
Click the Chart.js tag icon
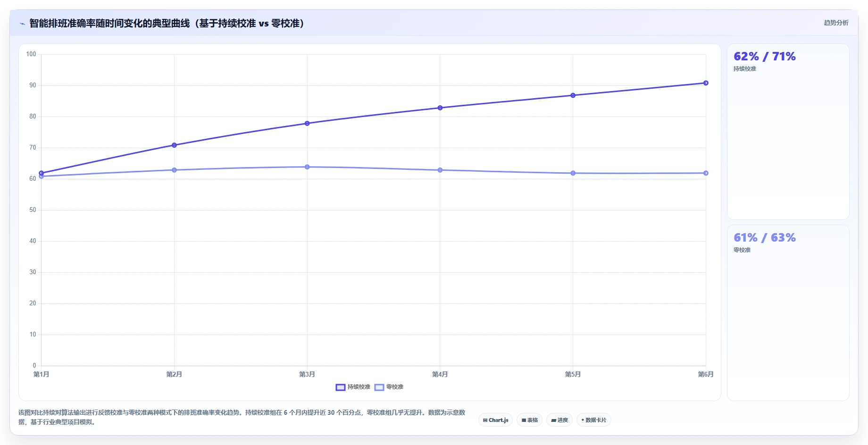[x=485, y=420]
